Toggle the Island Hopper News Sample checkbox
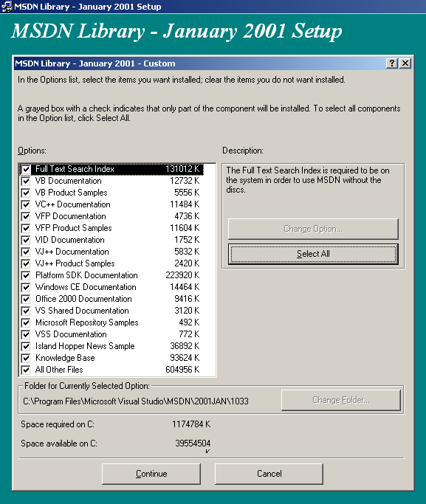426x504 pixels. [26, 346]
